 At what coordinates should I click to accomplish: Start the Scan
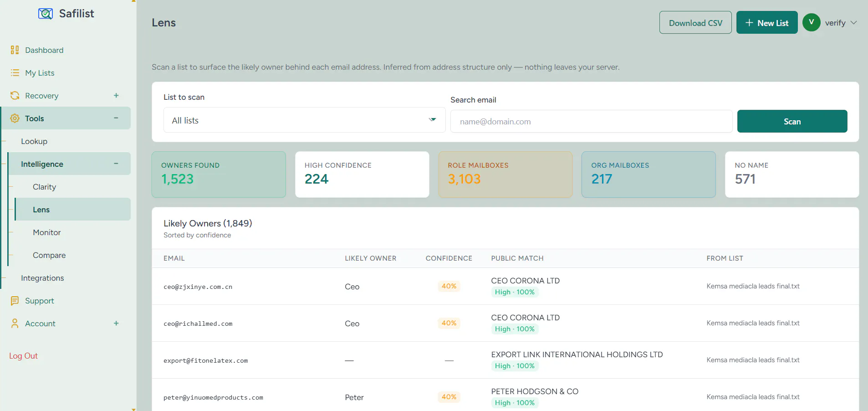792,121
